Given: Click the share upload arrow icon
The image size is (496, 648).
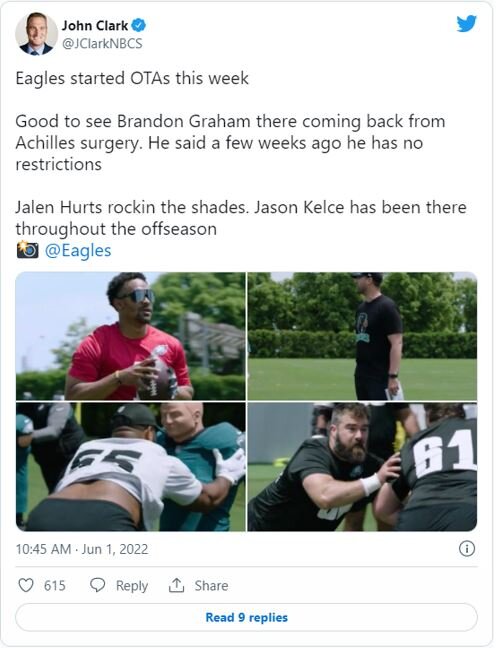Looking at the screenshot, I should 176,585.
